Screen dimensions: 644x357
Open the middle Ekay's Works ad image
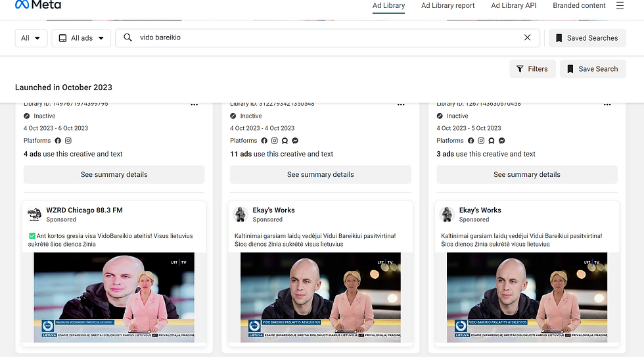pos(321,297)
